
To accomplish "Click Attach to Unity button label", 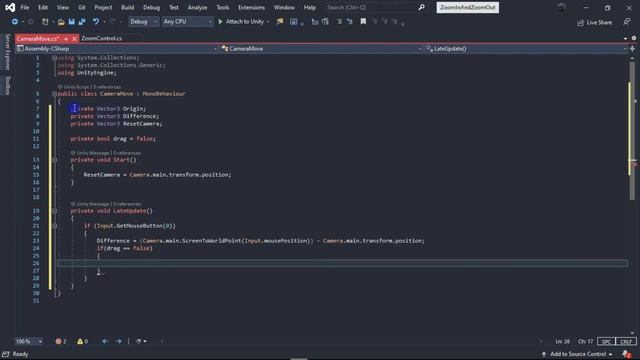I will (x=245, y=21).
